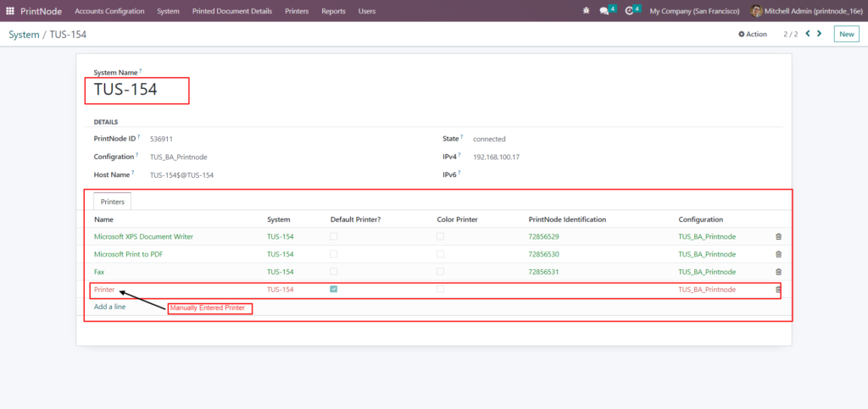Click PrintNode Identification 72856530
Screen dimensions: 868x409
pyautogui.click(x=544, y=254)
